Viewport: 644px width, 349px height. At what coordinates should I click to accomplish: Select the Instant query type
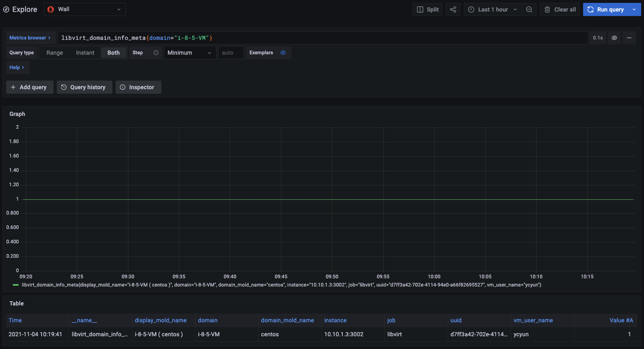(x=85, y=53)
